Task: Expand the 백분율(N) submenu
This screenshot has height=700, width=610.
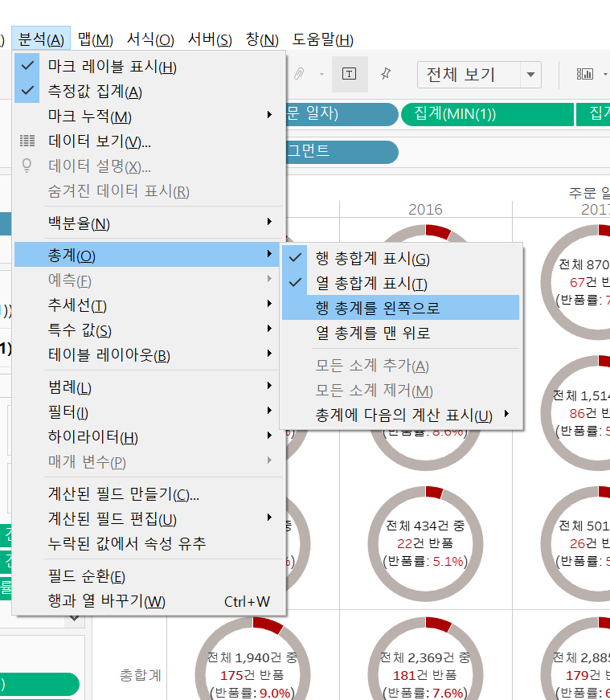Action: pyautogui.click(x=149, y=223)
